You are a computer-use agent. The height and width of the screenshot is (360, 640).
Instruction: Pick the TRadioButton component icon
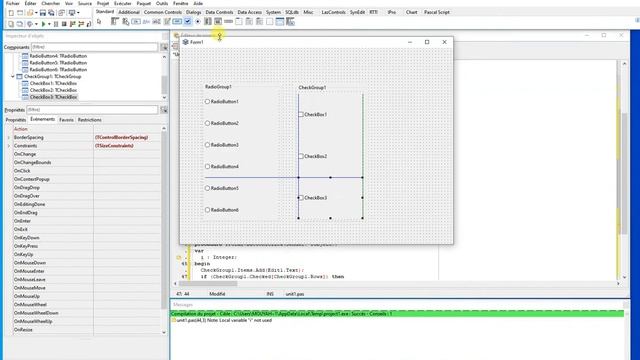[x=198, y=22]
